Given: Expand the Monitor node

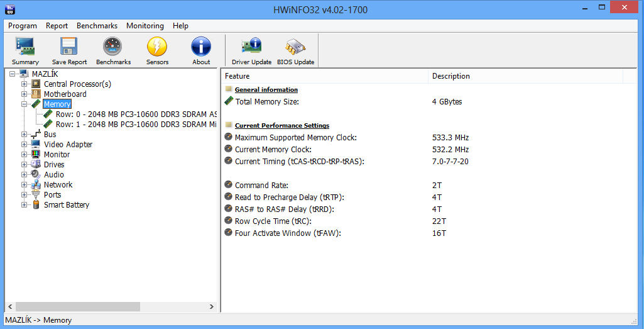Looking at the screenshot, I should point(25,155).
